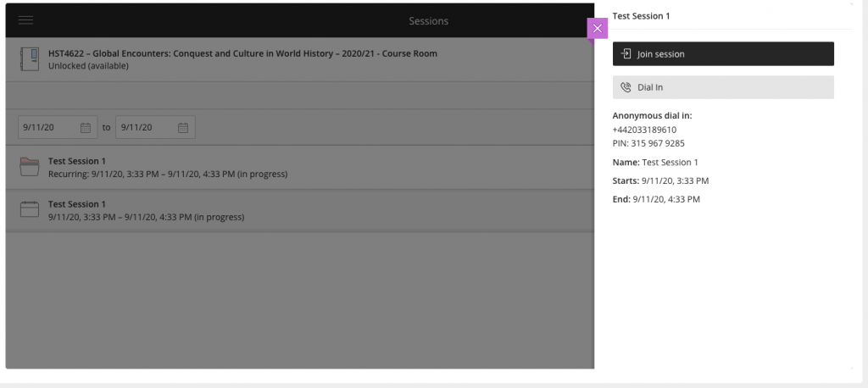868x388 pixels.
Task: Click the Test Session 1 panel heading
Action: (641, 16)
